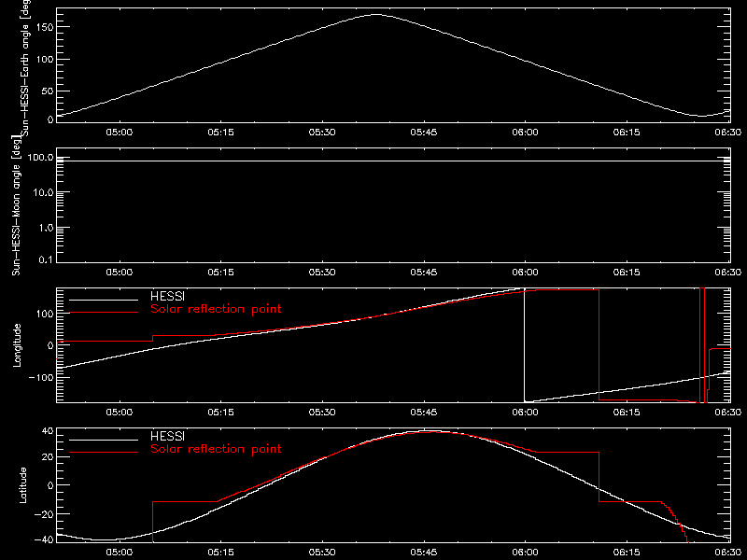The height and width of the screenshot is (560, 747).
Task: Click 05:30 label under Moon angle plot
Action: tap(322, 273)
